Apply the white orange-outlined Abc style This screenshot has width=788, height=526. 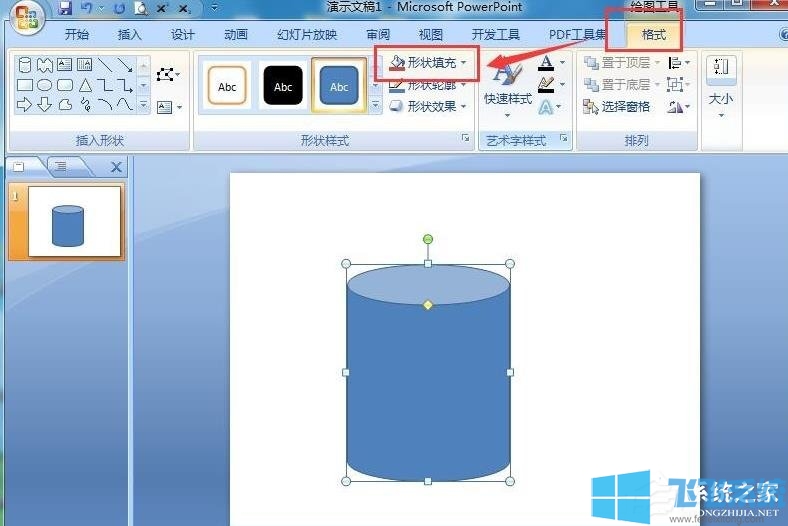[x=227, y=86]
